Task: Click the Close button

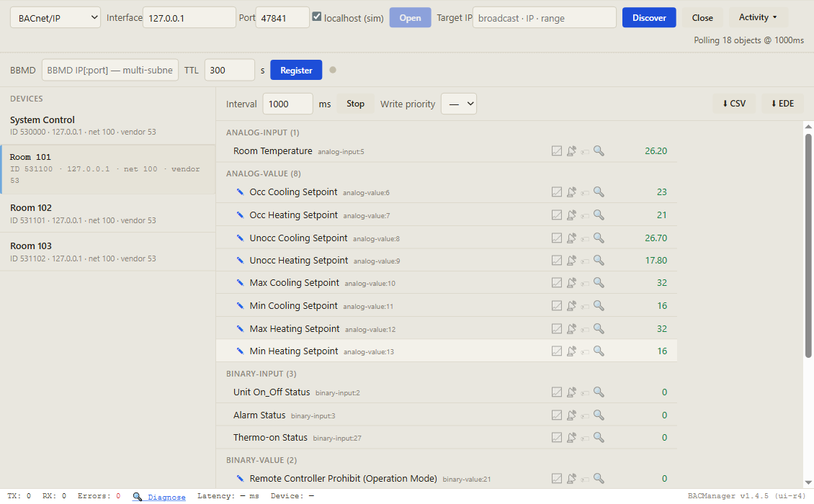Action: click(702, 18)
